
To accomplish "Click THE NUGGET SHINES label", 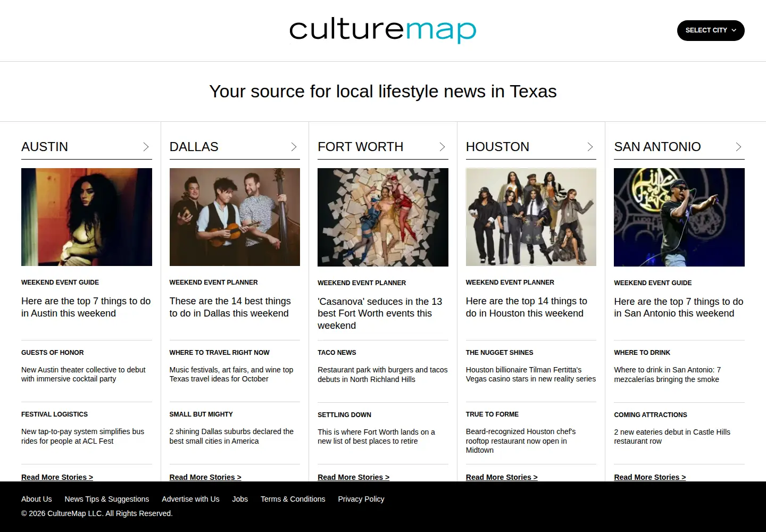I will pyautogui.click(x=499, y=353).
